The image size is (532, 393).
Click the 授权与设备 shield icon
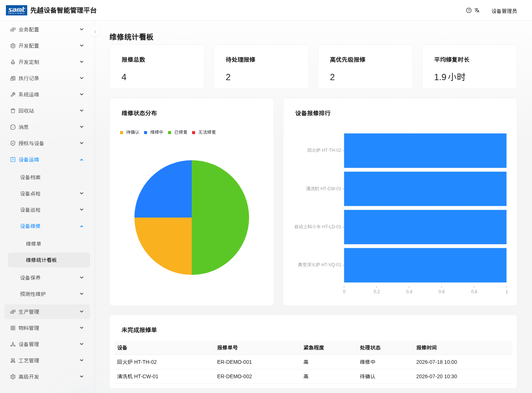click(x=13, y=143)
